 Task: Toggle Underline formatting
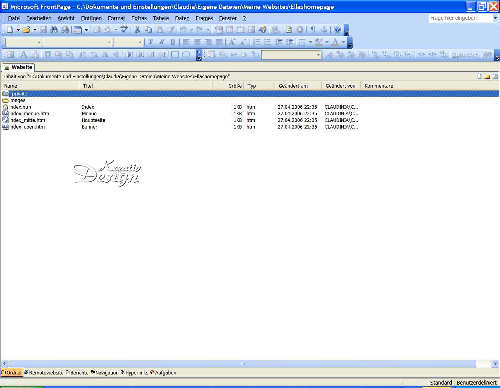pos(173,42)
